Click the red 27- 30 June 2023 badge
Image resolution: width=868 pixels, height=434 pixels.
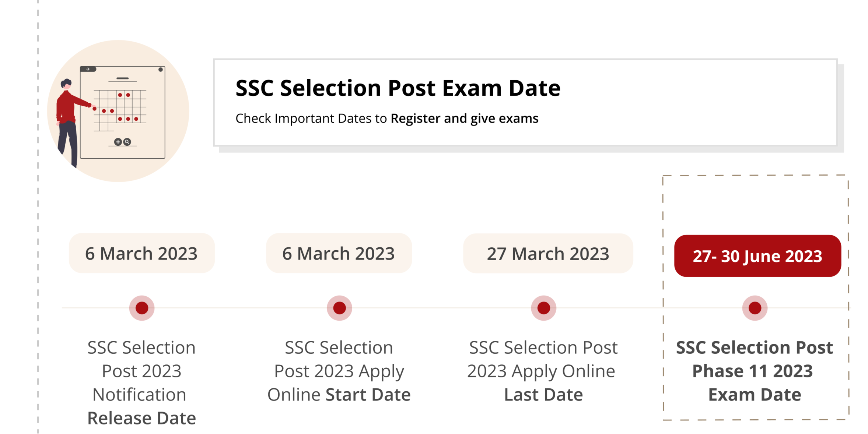point(757,256)
